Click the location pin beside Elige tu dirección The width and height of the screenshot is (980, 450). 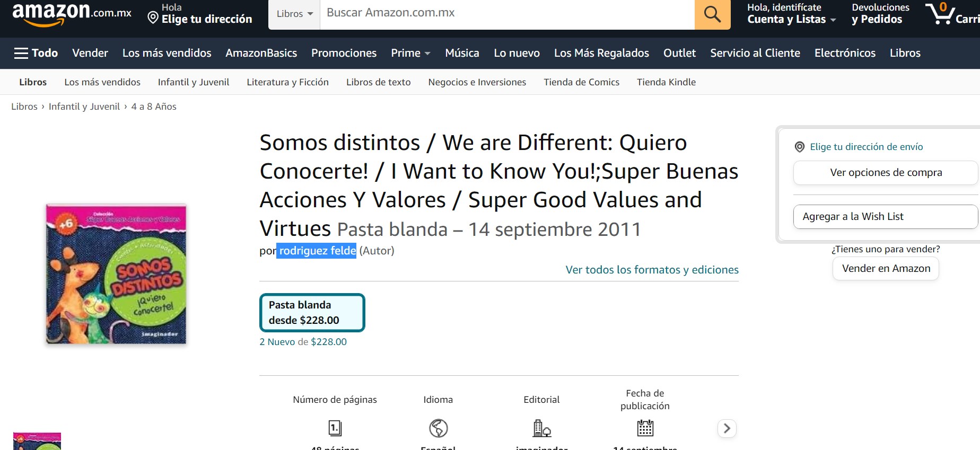pyautogui.click(x=153, y=19)
